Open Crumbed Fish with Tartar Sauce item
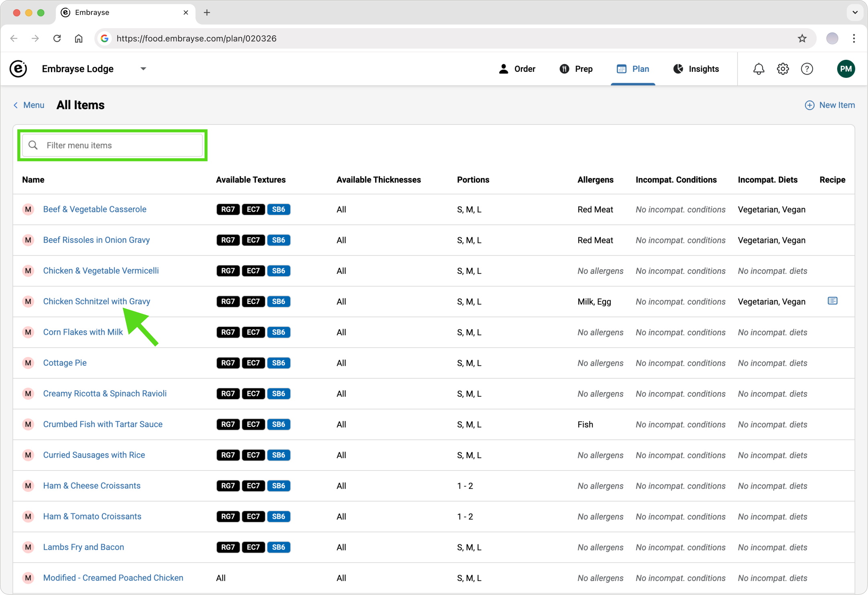 (103, 424)
